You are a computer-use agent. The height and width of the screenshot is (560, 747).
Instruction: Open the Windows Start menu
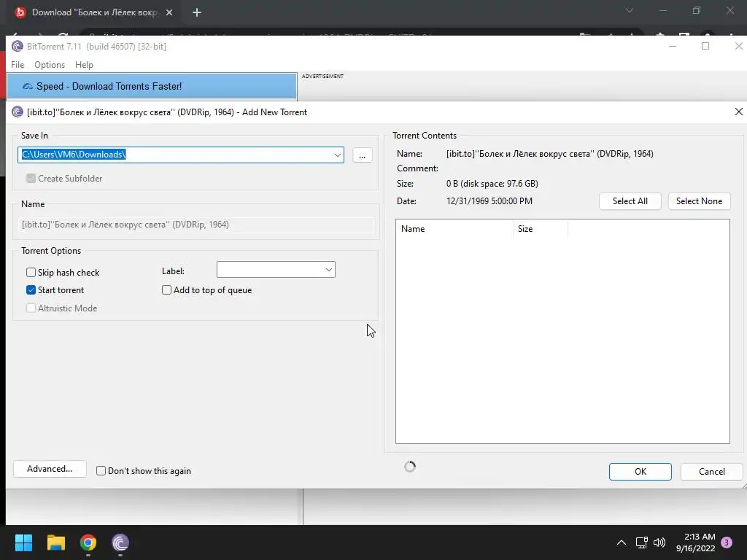23,542
